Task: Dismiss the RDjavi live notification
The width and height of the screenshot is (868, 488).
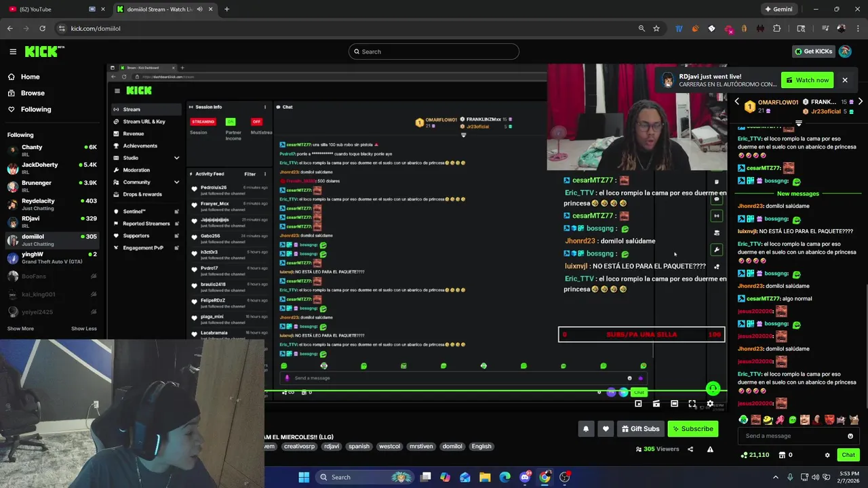Action: tap(845, 80)
